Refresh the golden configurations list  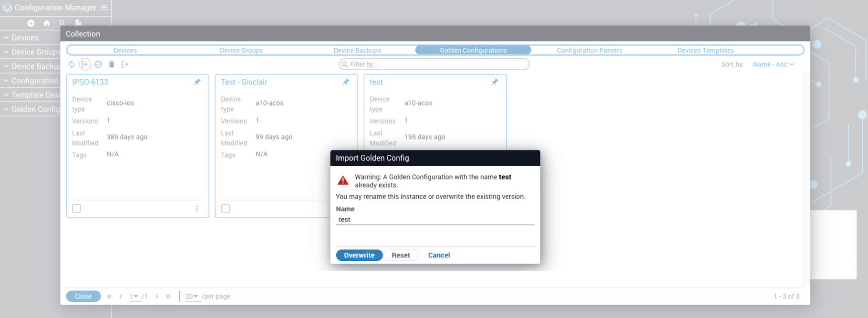pyautogui.click(x=72, y=64)
